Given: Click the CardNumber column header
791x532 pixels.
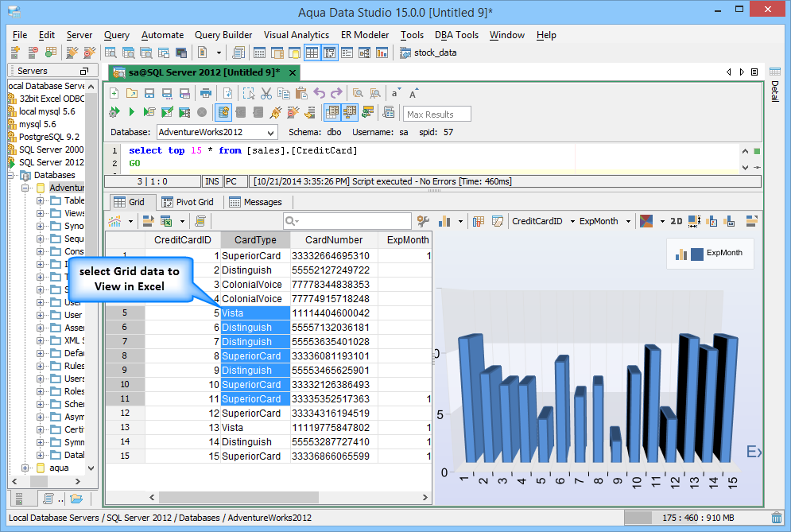Looking at the screenshot, I should point(334,239).
